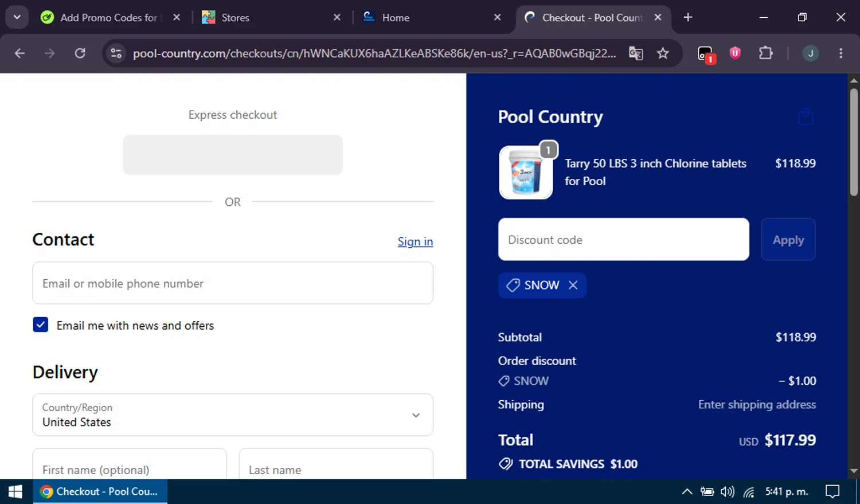Screen dimensions: 860x504
Task: Open the tab search dropdown arrow
Action: (x=17, y=17)
